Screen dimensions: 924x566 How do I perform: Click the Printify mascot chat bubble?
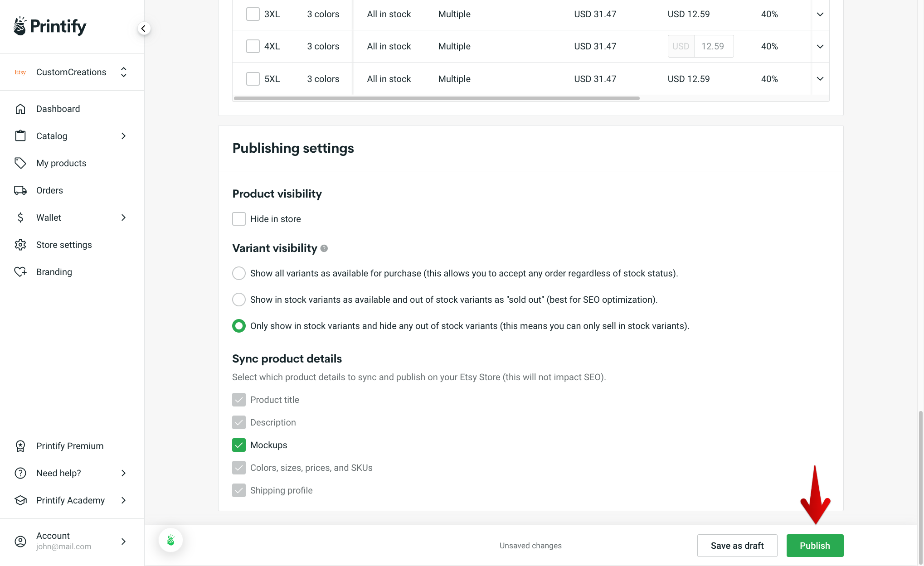click(x=170, y=540)
